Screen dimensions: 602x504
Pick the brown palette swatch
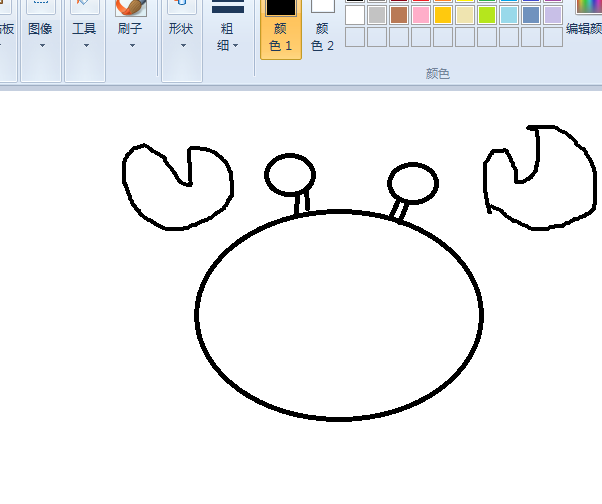tap(399, 15)
